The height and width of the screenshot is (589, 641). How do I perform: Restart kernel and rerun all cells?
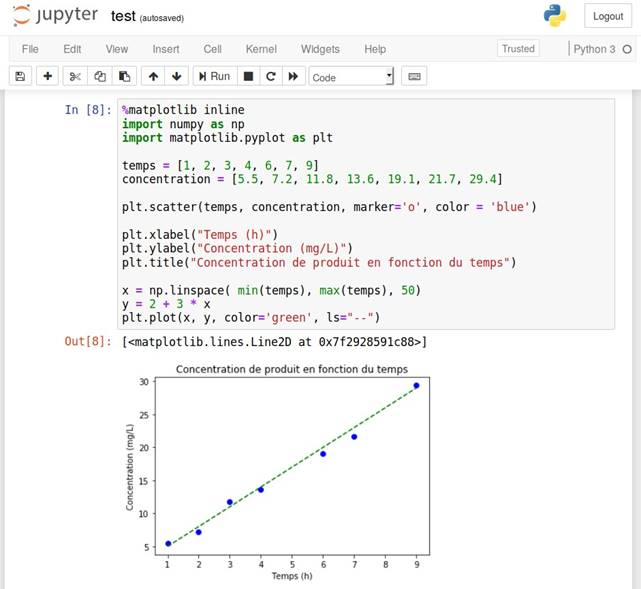(x=293, y=76)
